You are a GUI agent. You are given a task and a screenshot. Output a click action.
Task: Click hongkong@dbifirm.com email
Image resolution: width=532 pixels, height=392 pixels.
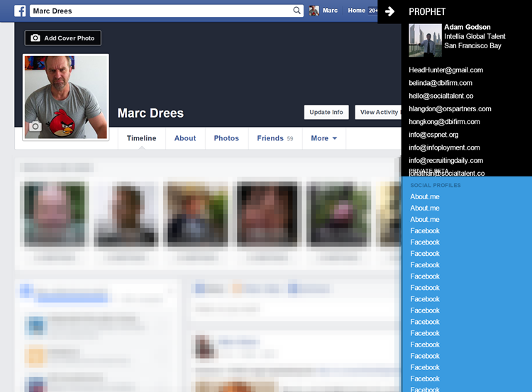pyautogui.click(x=444, y=122)
